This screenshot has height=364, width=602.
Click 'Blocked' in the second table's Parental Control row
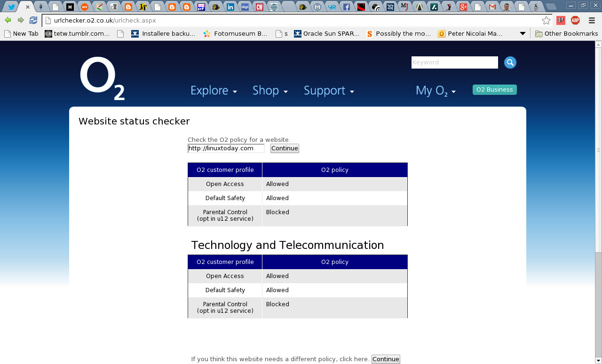[277, 304]
